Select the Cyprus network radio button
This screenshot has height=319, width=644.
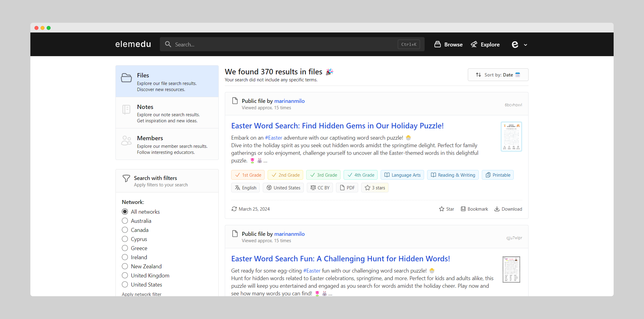point(125,239)
